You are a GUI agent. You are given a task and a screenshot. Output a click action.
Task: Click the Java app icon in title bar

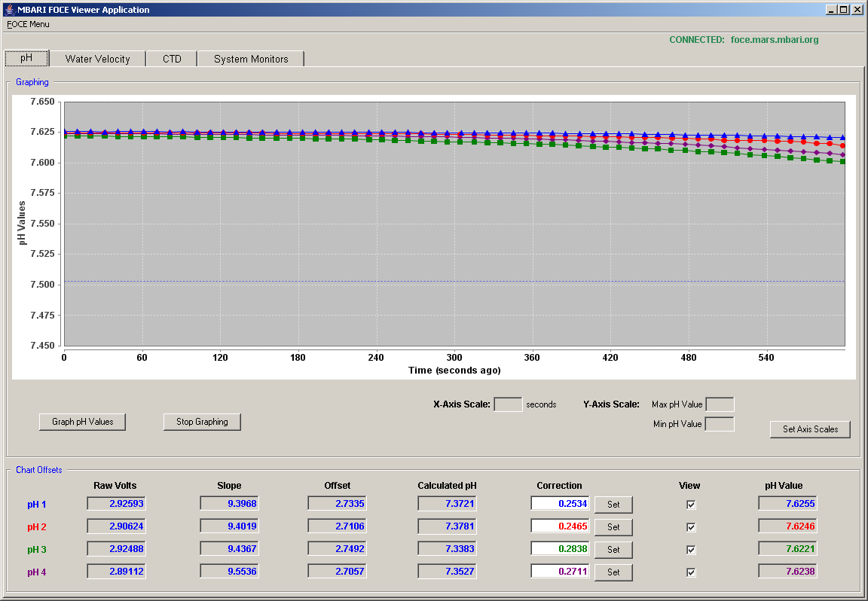click(9, 9)
